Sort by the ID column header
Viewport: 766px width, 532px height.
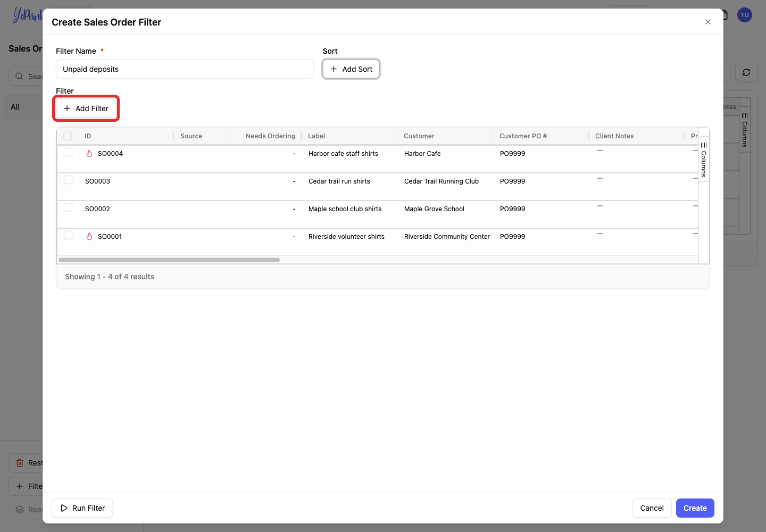(88, 136)
